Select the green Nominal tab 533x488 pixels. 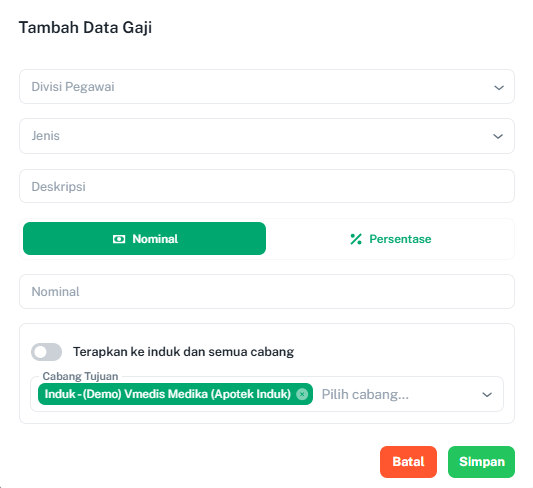click(x=144, y=239)
